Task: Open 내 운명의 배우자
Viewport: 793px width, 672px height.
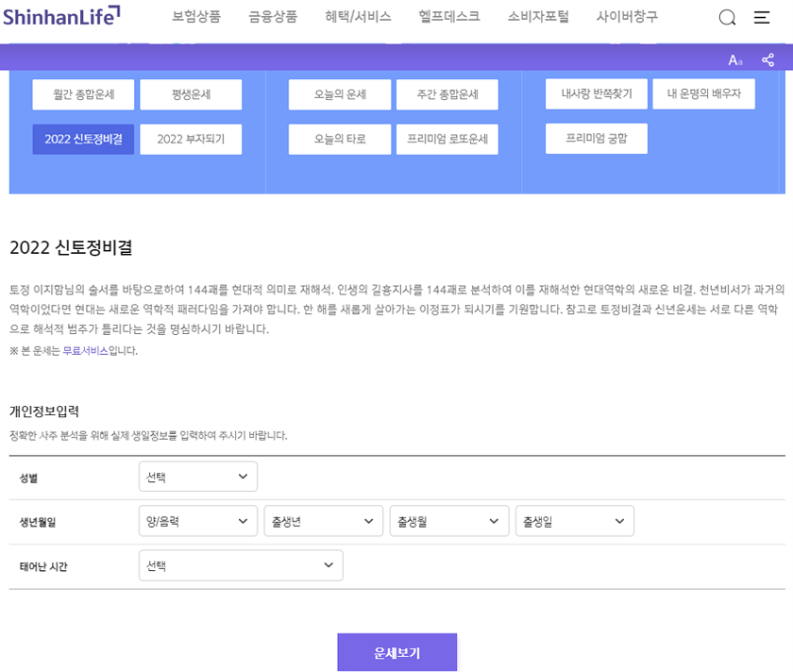Action: pos(703,94)
